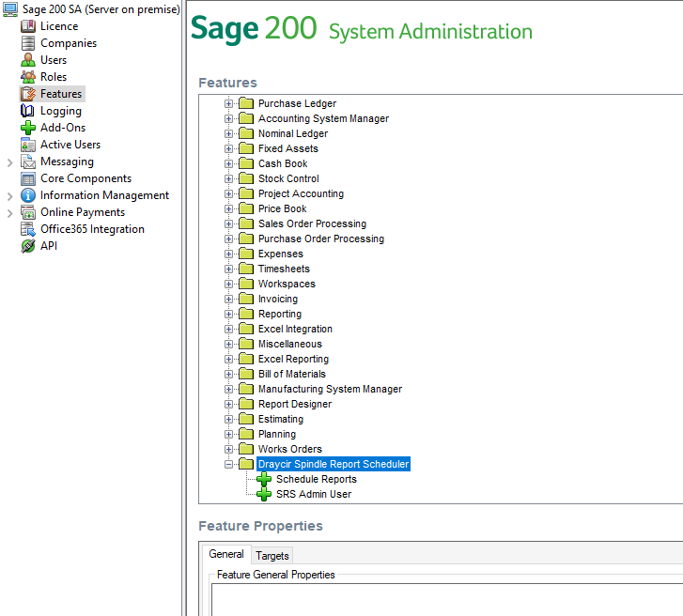This screenshot has width=683, height=616.
Task: Click the Features icon in sidebar
Action: (28, 94)
